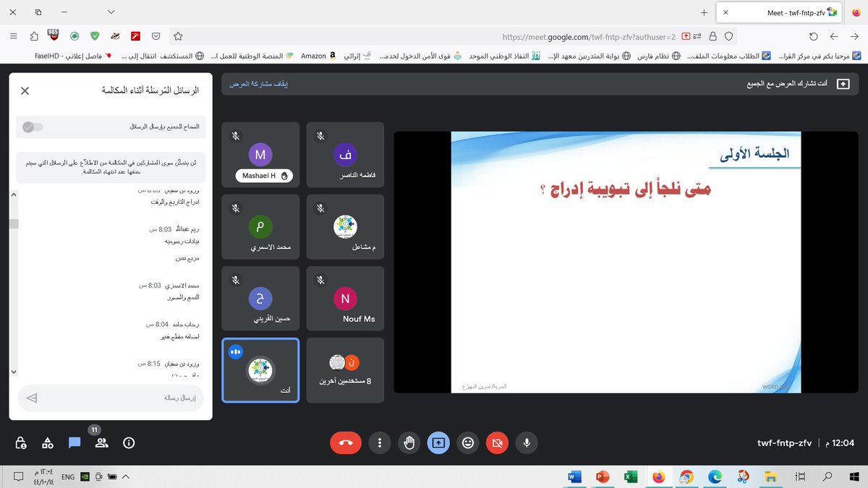Go forward with Firefox forward arrow
Image resolution: width=868 pixels, height=488 pixels.
pyautogui.click(x=834, y=36)
